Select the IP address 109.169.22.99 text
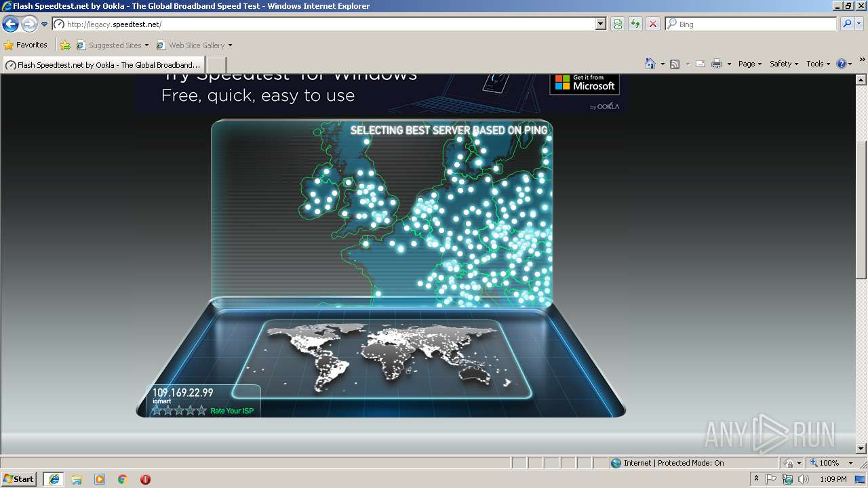Viewport: 868px width, 488px height. pyautogui.click(x=182, y=392)
